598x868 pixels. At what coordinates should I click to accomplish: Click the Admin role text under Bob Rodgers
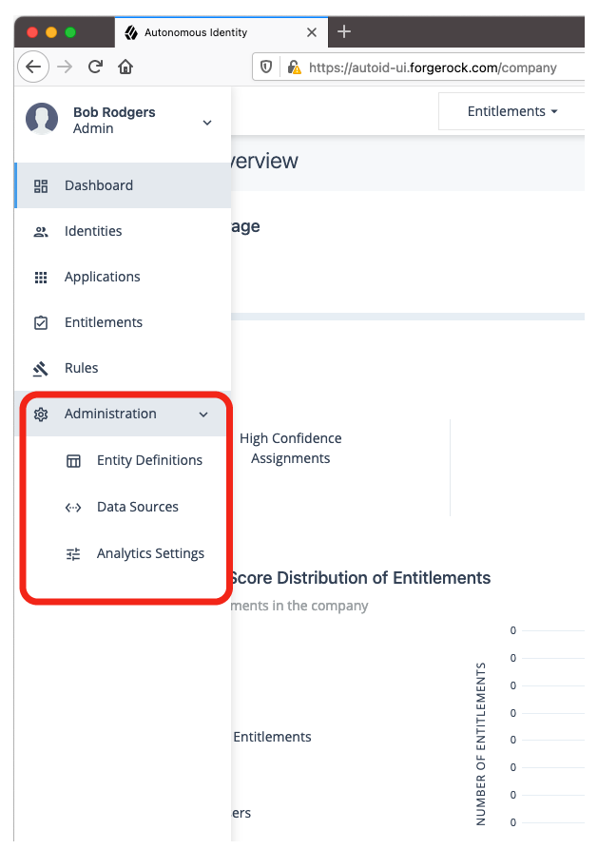coord(93,128)
